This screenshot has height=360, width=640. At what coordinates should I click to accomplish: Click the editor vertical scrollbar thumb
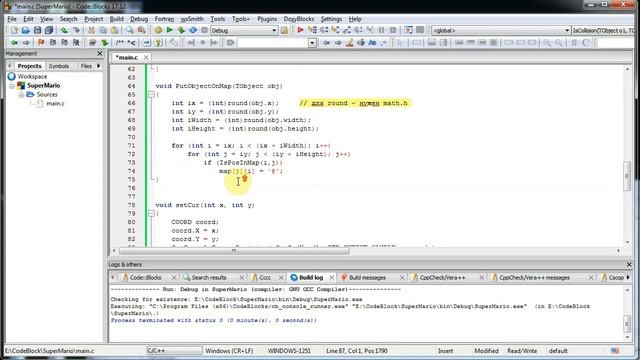(627, 176)
